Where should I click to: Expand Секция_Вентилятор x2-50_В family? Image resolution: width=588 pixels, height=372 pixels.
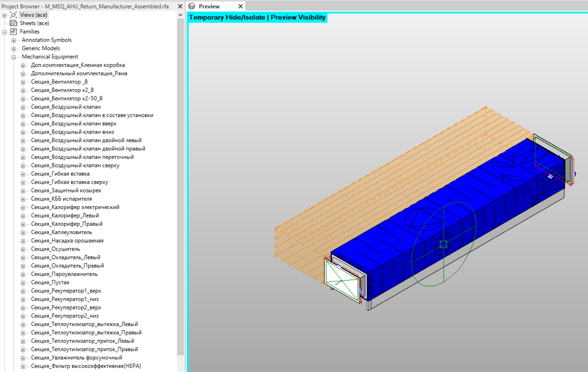click(x=23, y=98)
